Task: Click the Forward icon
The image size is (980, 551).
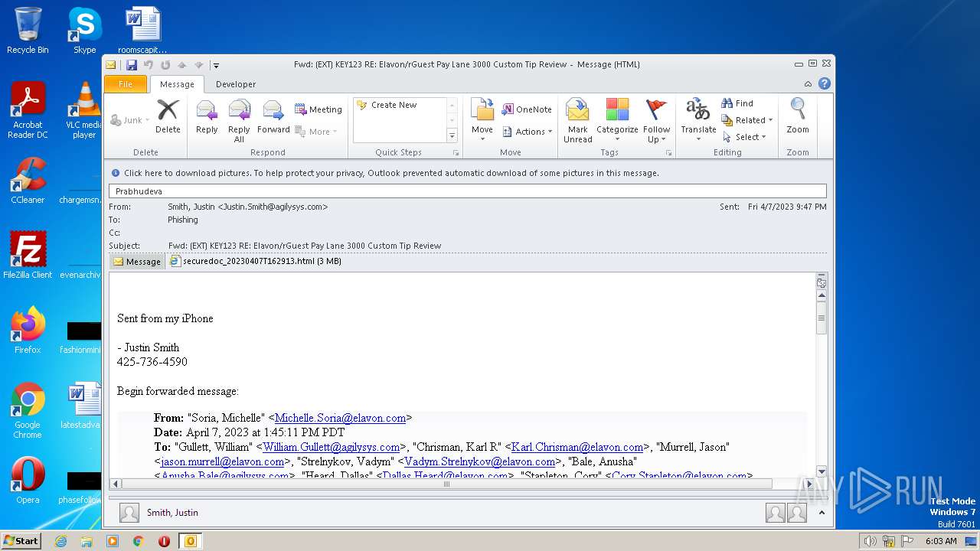Action: tap(273, 116)
